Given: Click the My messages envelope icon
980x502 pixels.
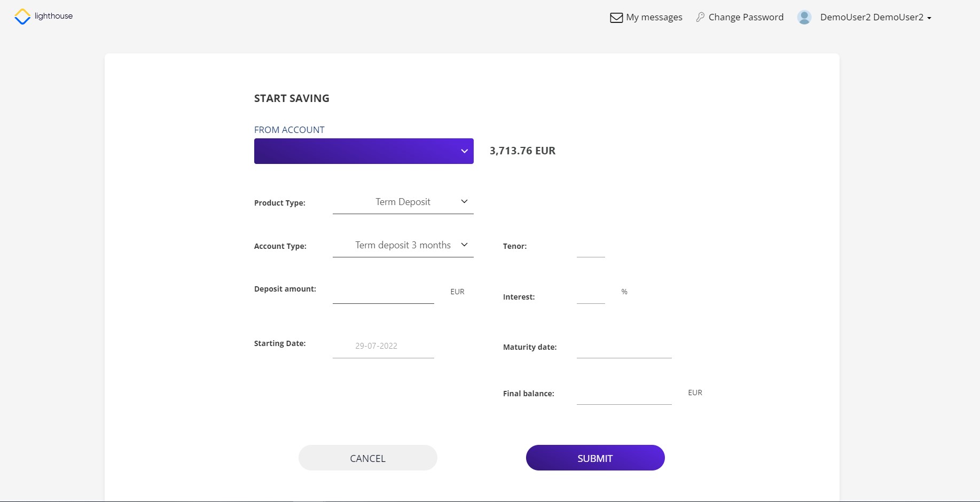Looking at the screenshot, I should [616, 18].
